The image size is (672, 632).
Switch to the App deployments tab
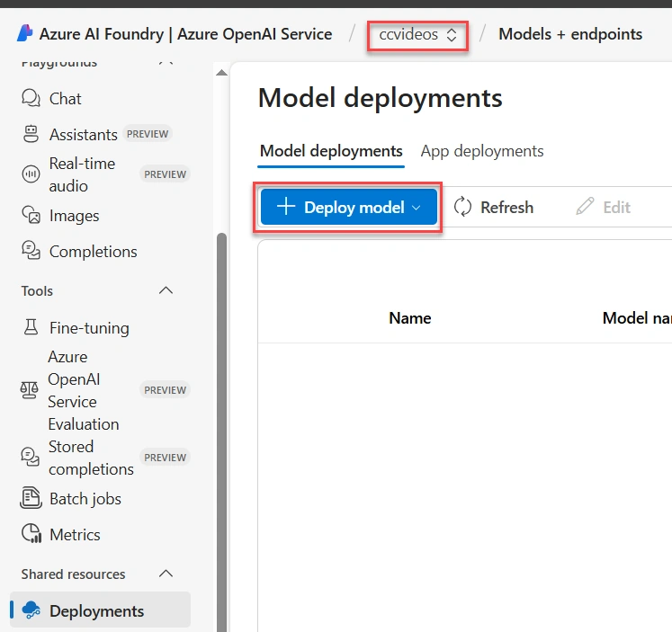click(481, 151)
